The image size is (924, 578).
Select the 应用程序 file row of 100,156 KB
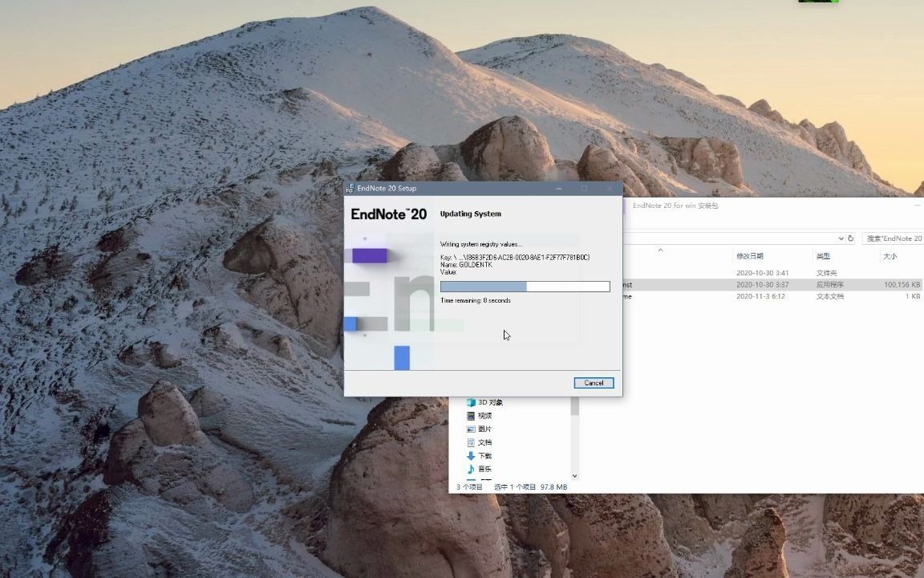point(774,284)
